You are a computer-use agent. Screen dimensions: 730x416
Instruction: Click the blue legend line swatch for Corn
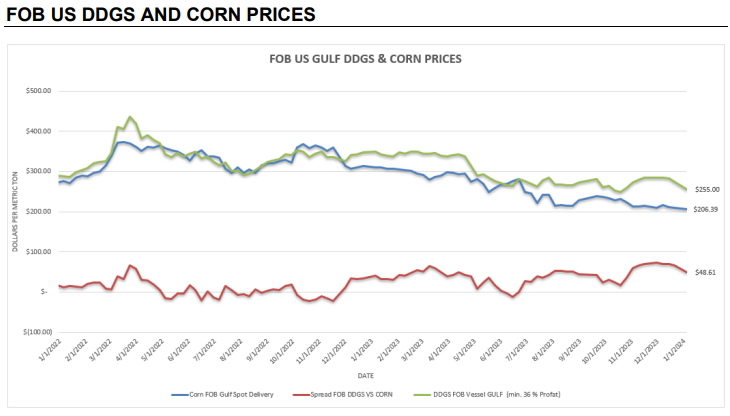coord(180,395)
